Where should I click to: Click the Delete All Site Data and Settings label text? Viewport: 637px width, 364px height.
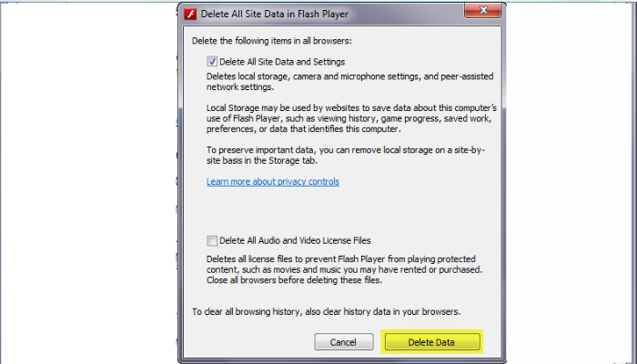point(282,62)
